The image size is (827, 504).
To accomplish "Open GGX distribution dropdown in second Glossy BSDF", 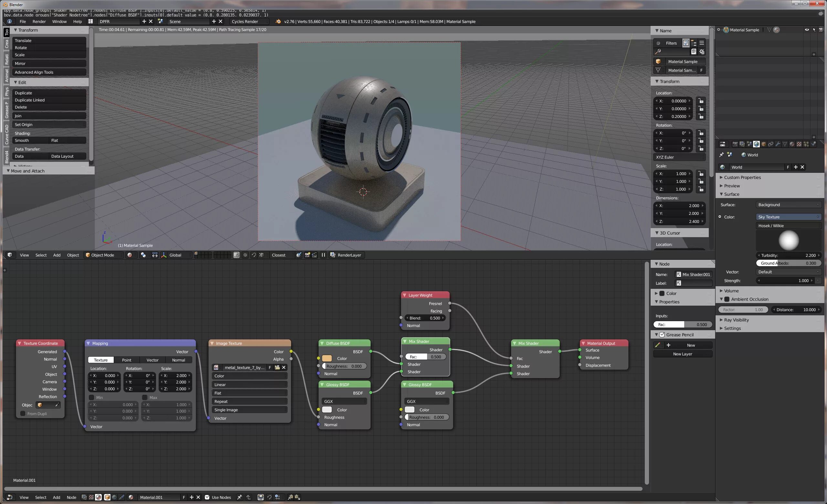I will (427, 401).
